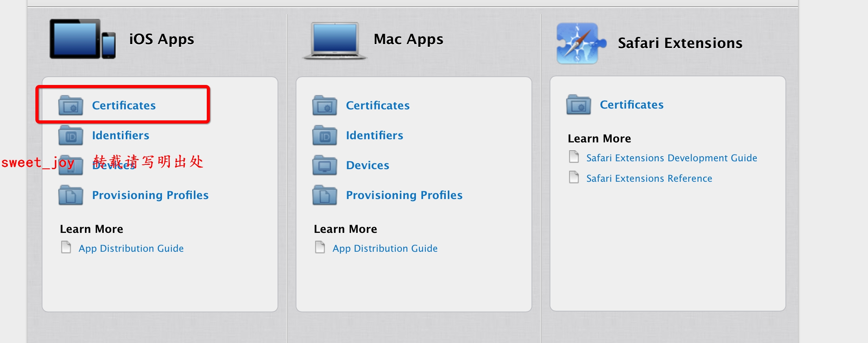This screenshot has width=868, height=343.
Task: Open iOS Apps Devices folder icon
Action: pos(71,165)
